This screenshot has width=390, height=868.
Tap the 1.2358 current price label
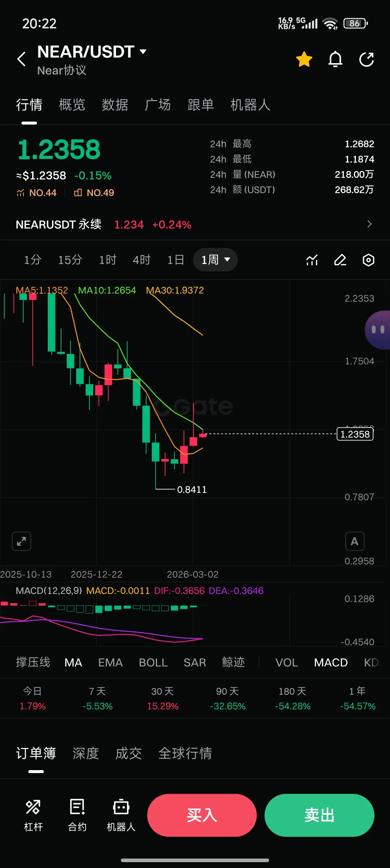355,434
